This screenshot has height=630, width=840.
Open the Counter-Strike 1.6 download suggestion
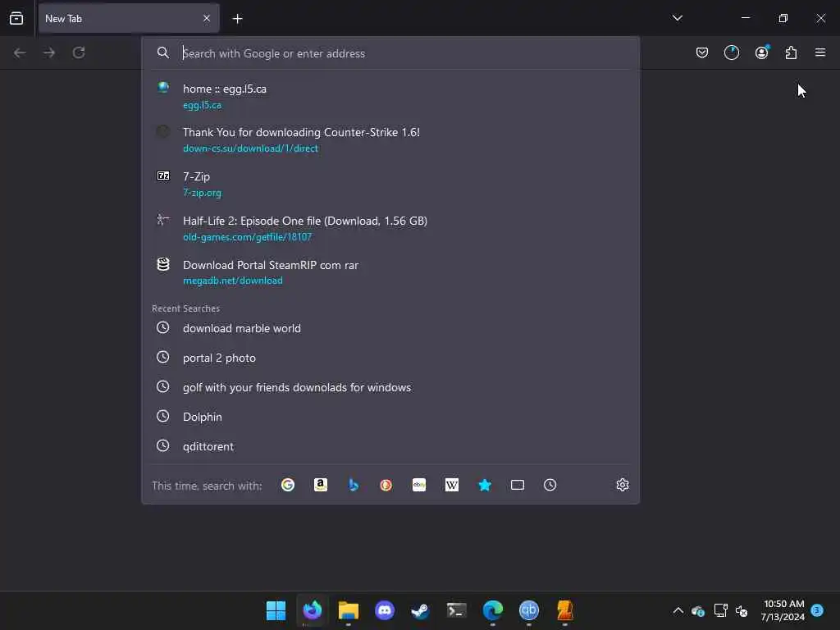tap(390, 139)
